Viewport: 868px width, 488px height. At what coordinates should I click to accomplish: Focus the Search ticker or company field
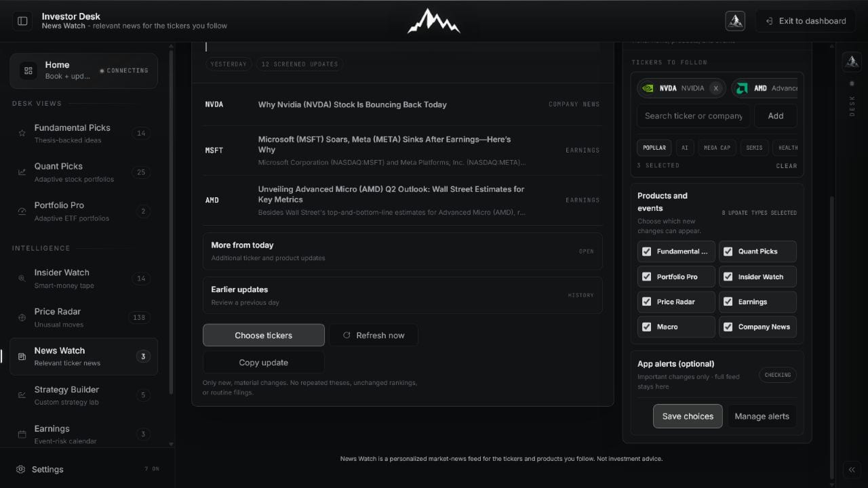[693, 116]
